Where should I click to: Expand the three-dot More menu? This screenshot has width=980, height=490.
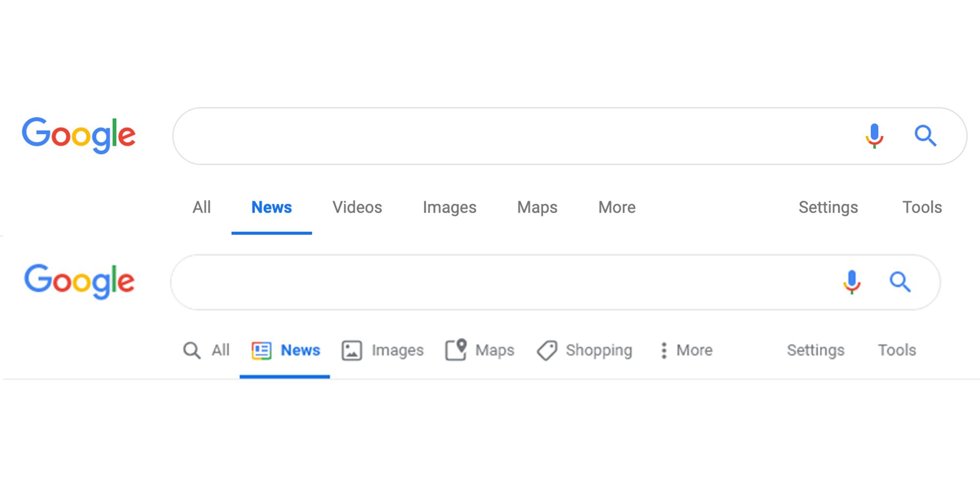(686, 350)
